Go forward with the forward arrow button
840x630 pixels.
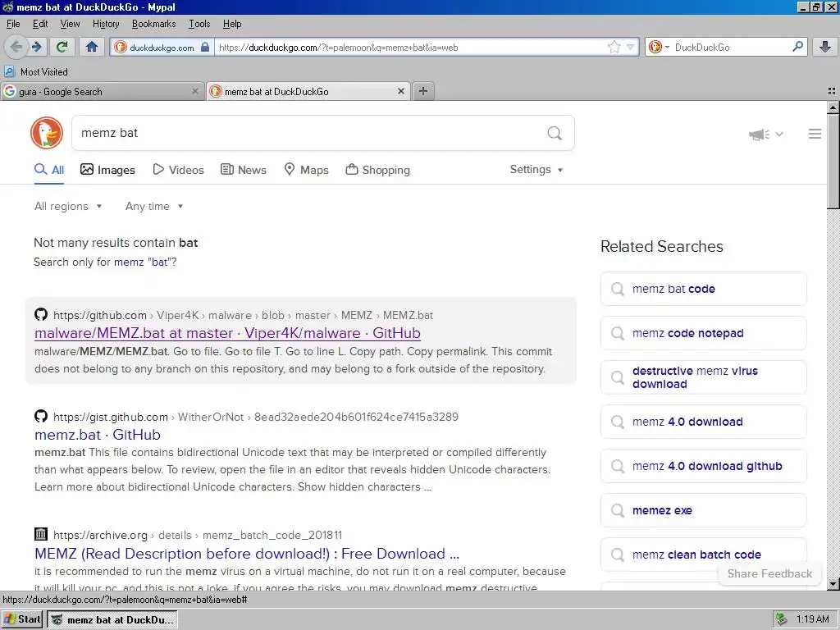click(37, 47)
